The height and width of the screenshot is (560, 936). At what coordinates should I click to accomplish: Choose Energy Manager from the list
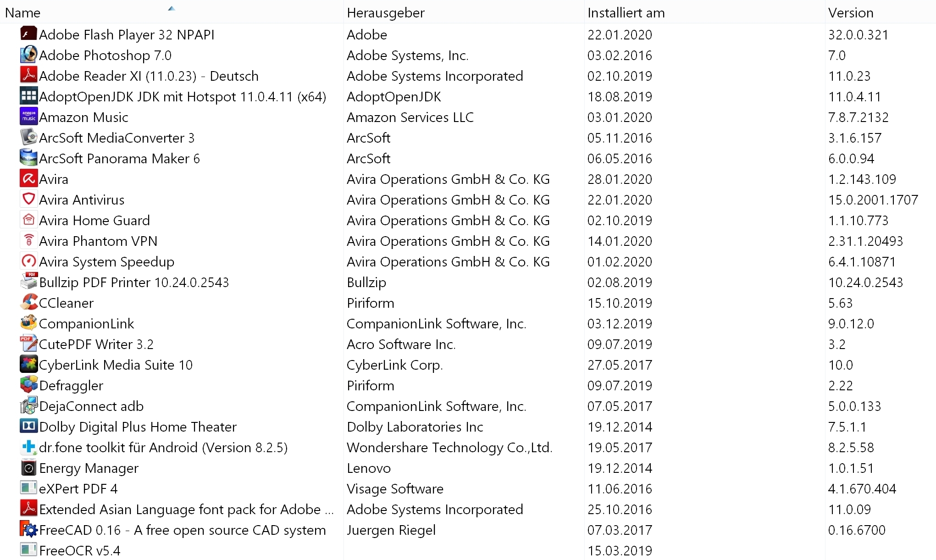pyautogui.click(x=468, y=468)
